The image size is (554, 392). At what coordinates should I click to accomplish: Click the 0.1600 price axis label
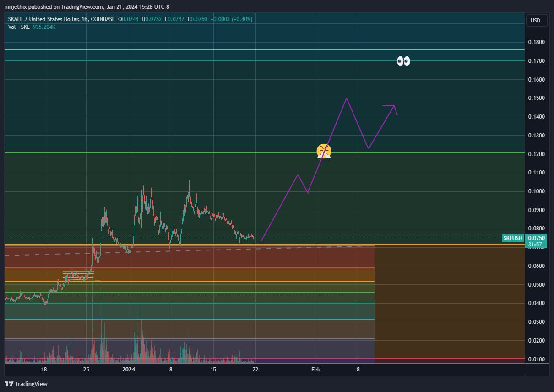pos(536,80)
